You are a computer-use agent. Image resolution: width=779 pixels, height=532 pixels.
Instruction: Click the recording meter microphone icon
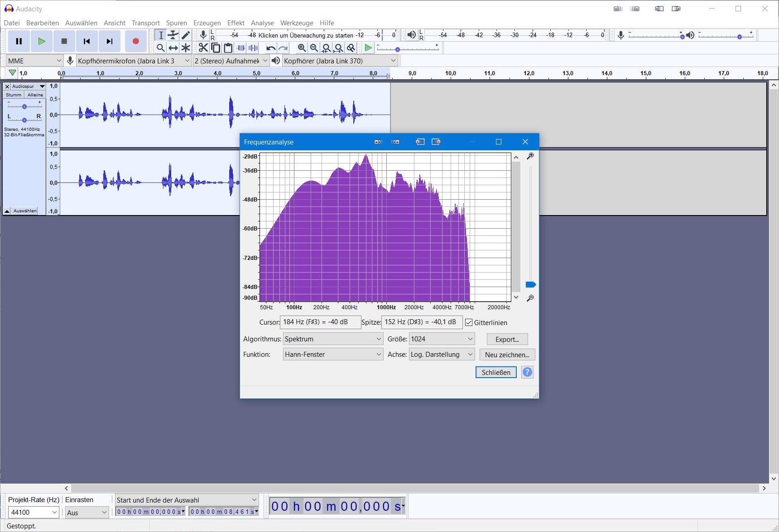pos(203,35)
